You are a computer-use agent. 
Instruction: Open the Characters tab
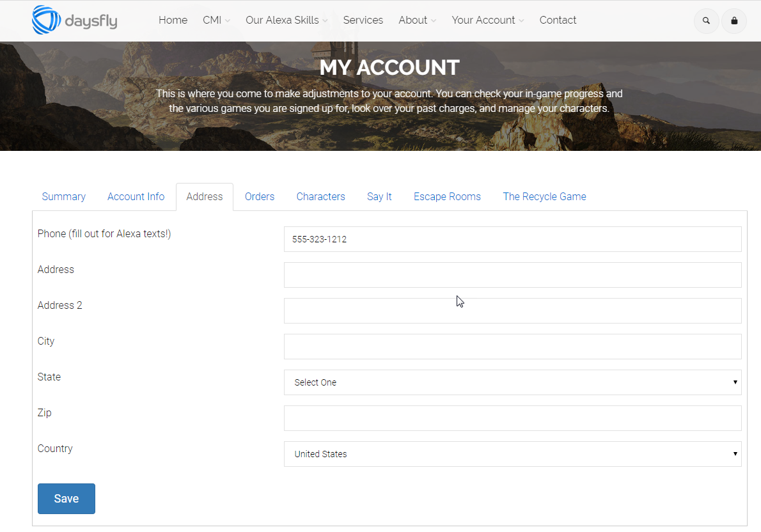click(x=321, y=196)
